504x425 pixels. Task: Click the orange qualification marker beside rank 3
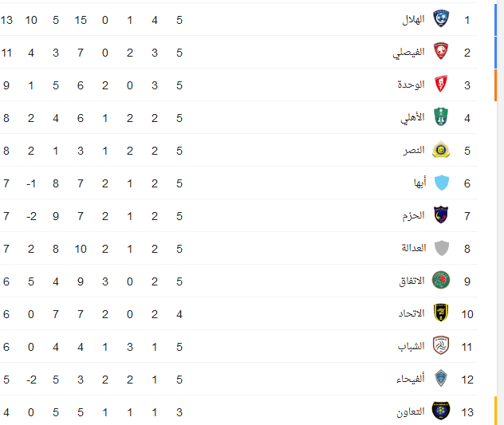495,85
